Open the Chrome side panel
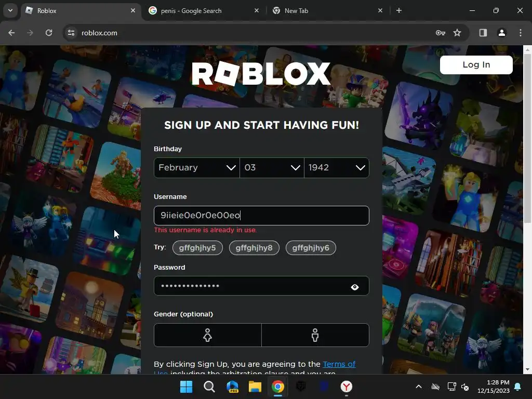Screen dimensions: 532x399 coord(483,33)
